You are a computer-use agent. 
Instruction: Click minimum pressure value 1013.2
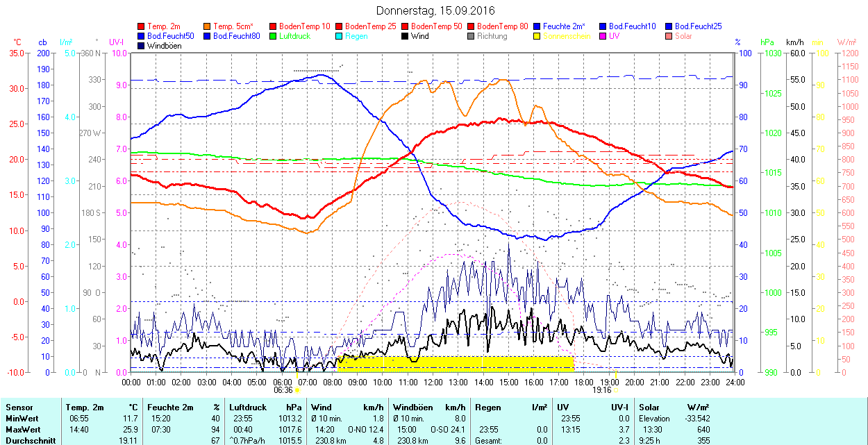click(290, 419)
